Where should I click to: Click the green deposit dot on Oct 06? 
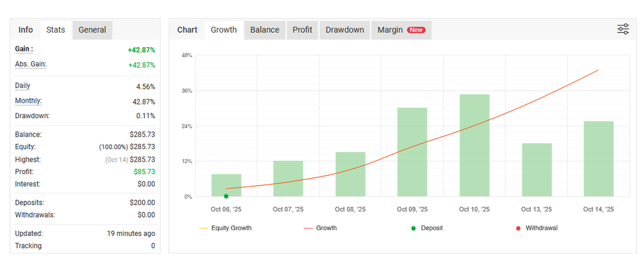click(226, 196)
